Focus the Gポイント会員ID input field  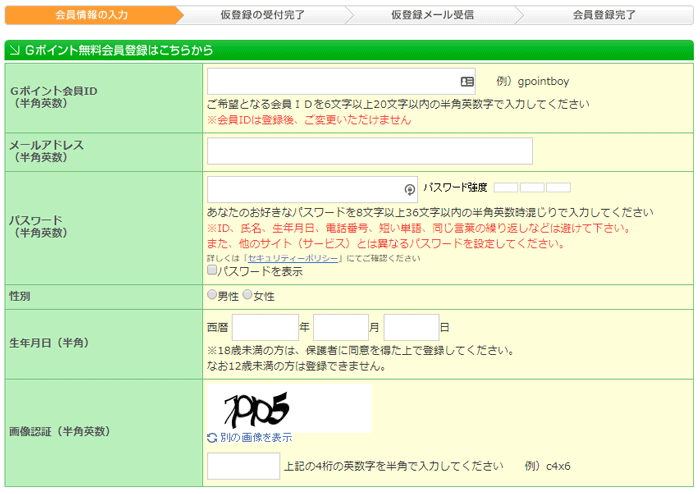pos(341,81)
